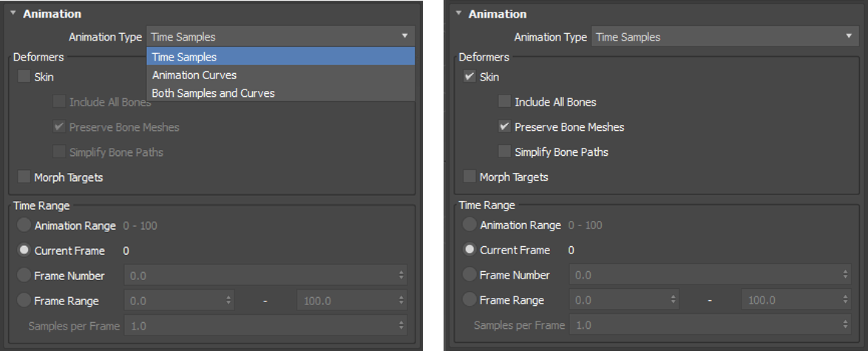The width and height of the screenshot is (868, 351).
Task: Click the right panel Frame Number spinner arrows
Action: (846, 275)
